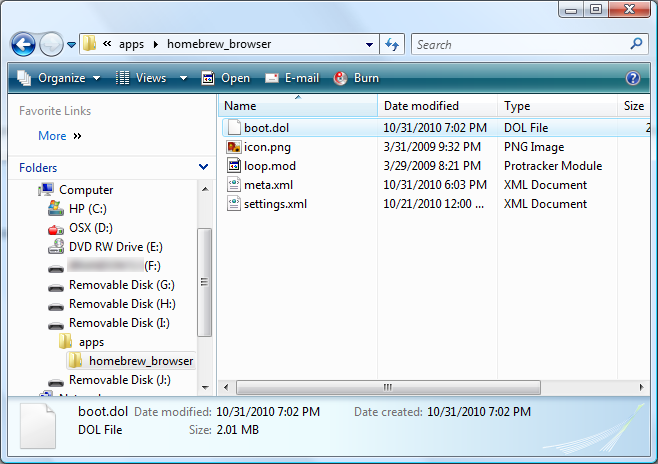
Task: Click Open in the toolbar
Action: pos(225,78)
